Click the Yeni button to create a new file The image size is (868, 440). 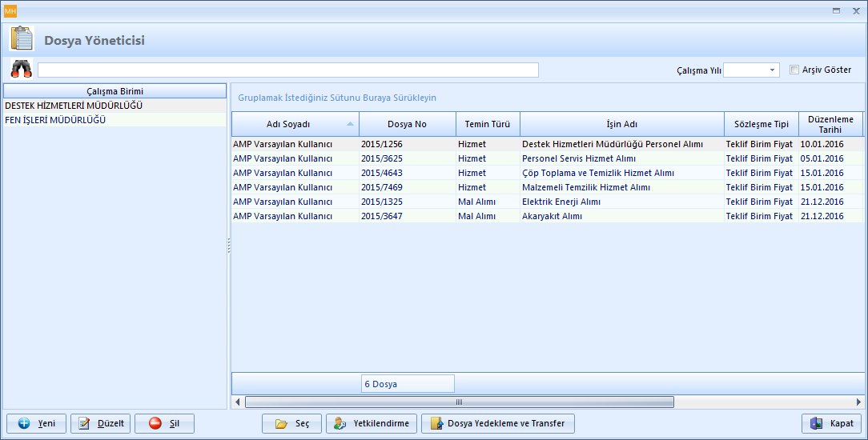(x=37, y=423)
